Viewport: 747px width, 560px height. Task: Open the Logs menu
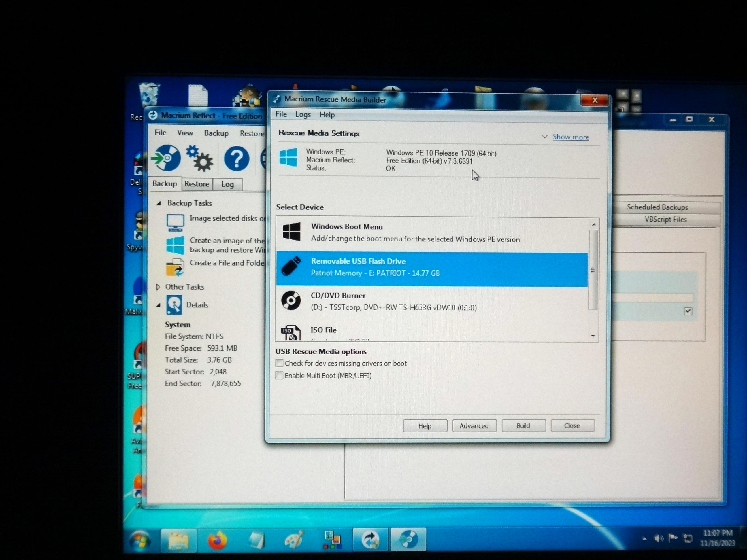click(303, 114)
